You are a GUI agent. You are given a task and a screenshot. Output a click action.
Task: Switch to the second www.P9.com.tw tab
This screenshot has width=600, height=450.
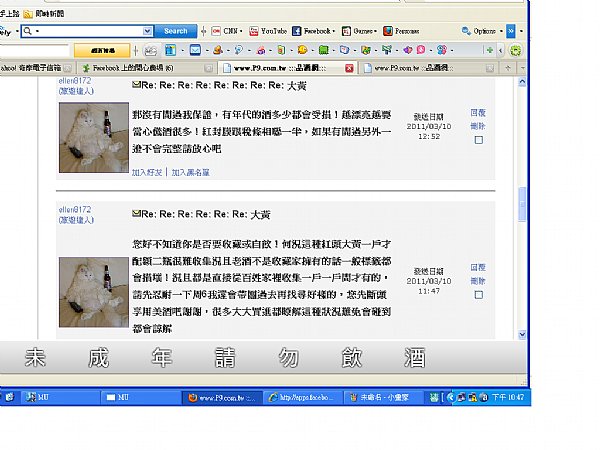click(427, 68)
